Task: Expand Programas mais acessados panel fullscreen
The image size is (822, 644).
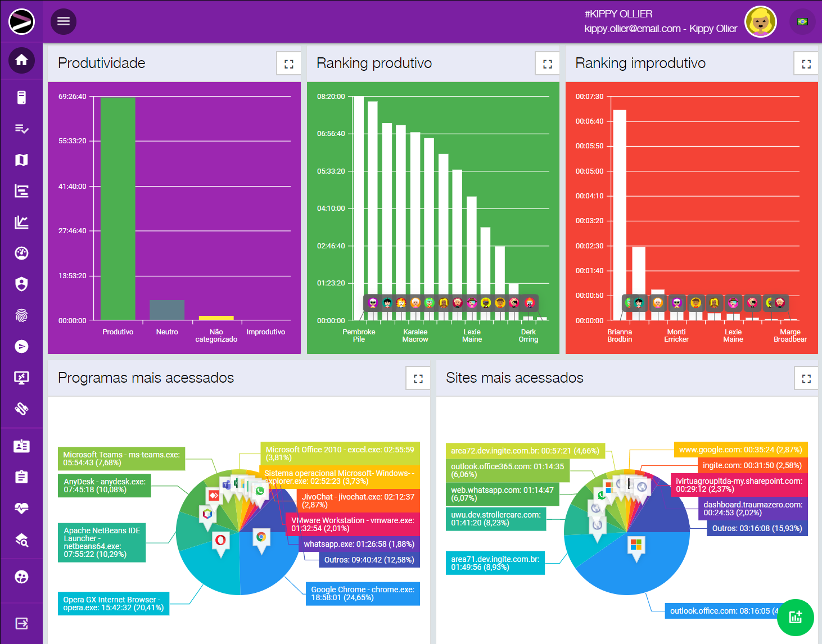Action: (418, 378)
